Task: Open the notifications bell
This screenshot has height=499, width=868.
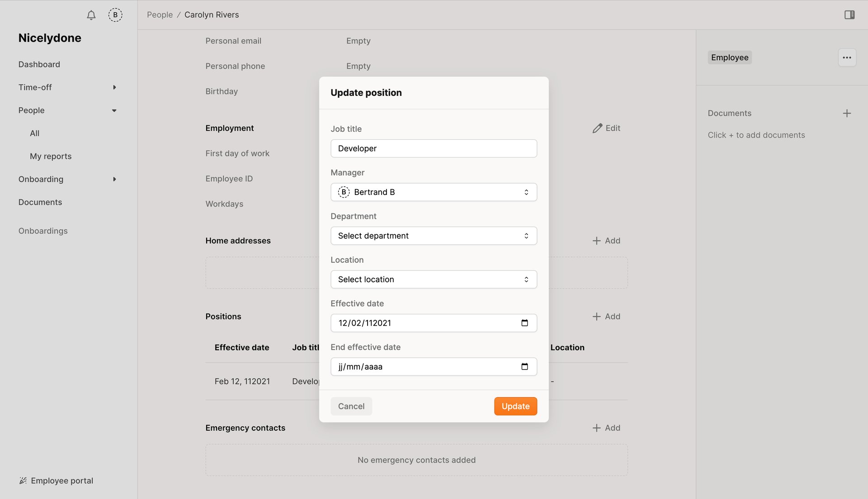Action: 90,15
